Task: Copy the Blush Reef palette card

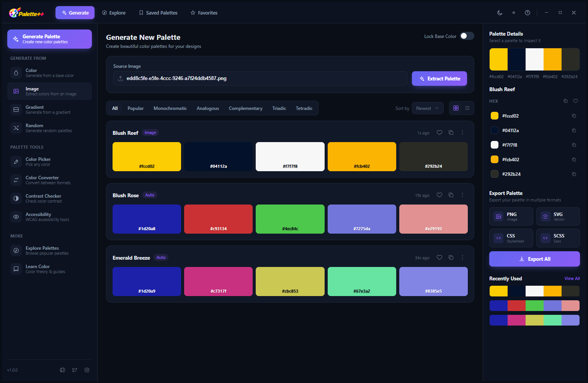Action: 451,133
